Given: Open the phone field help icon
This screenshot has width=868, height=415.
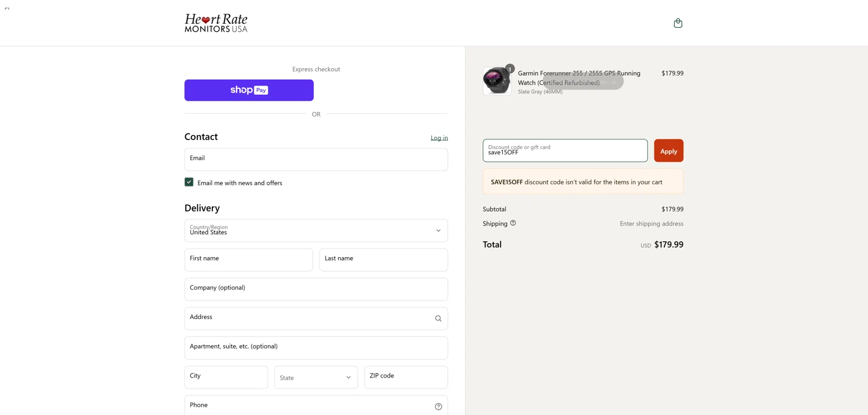Looking at the screenshot, I should point(438,406).
